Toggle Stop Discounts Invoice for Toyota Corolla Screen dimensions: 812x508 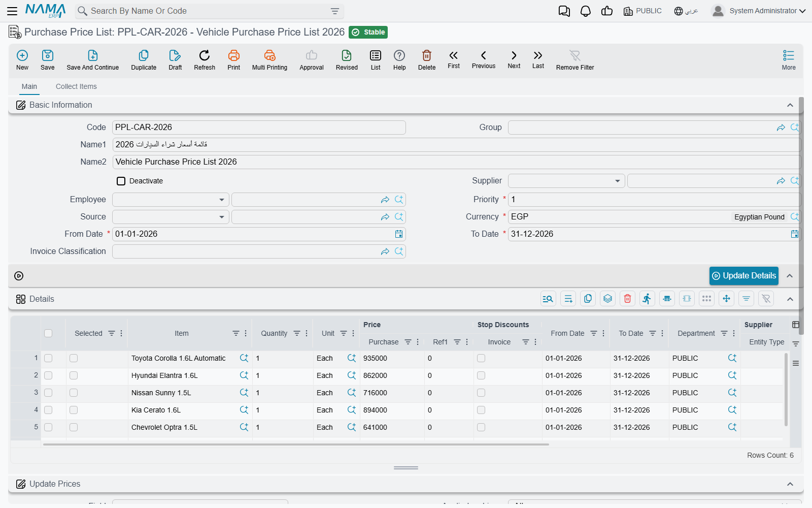click(481, 358)
